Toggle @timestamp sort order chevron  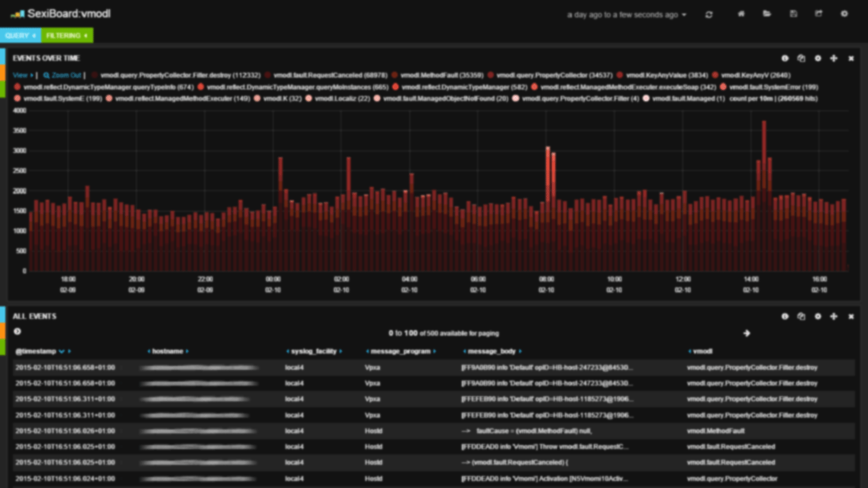click(61, 351)
